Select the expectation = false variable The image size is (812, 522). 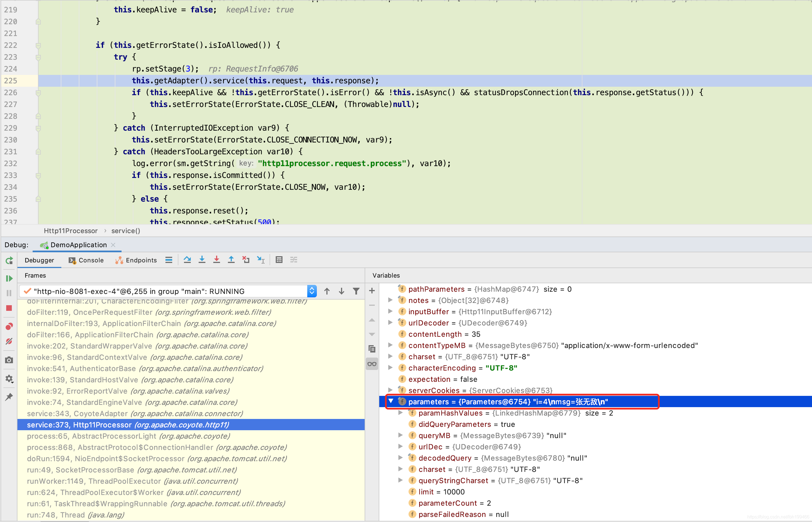(x=596, y=379)
